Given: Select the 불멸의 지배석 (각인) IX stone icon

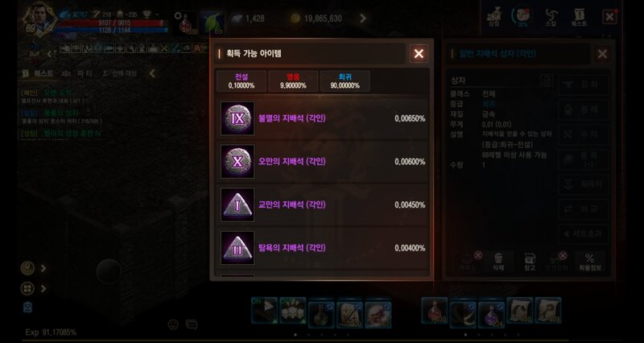Looking at the screenshot, I should [x=237, y=118].
